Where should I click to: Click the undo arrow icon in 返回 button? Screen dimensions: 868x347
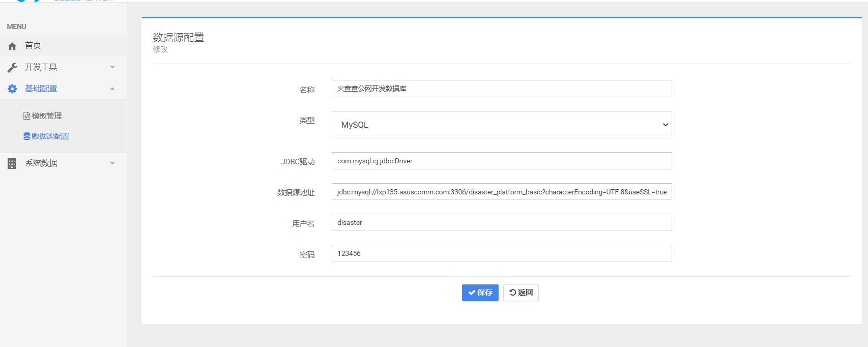(512, 293)
